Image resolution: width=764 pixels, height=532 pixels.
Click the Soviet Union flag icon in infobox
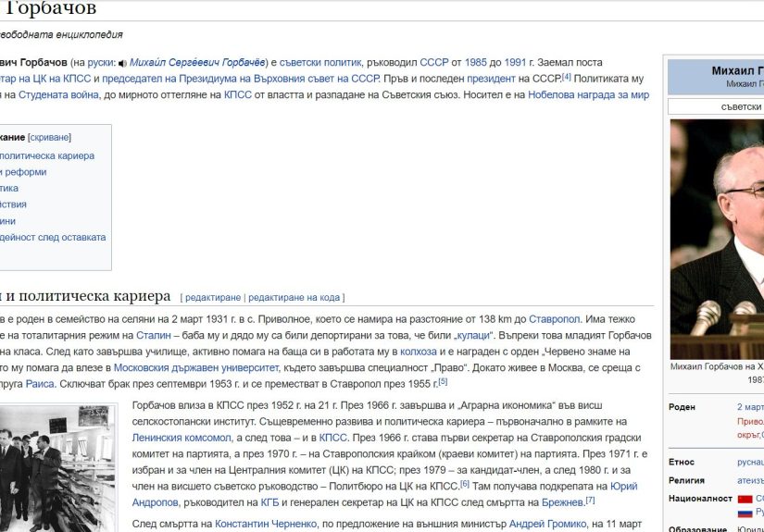(745, 499)
